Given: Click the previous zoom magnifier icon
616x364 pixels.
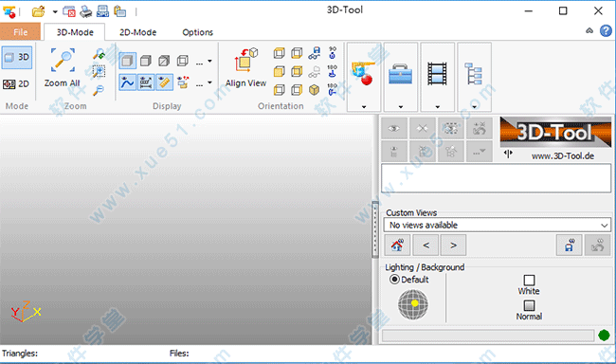Looking at the screenshot, I should (99, 54).
